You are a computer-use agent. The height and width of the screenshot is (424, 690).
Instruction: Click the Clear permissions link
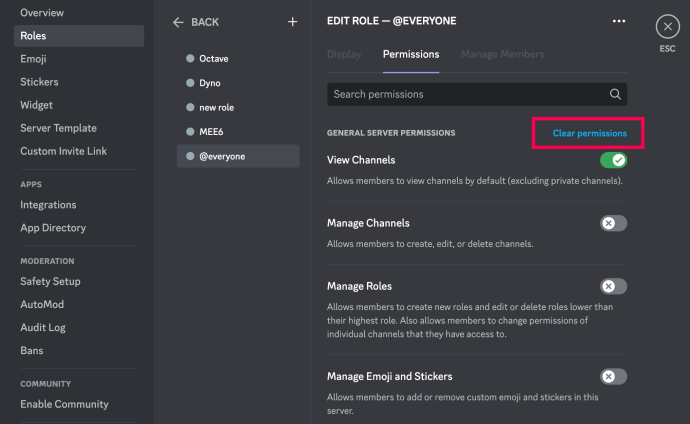pos(589,133)
